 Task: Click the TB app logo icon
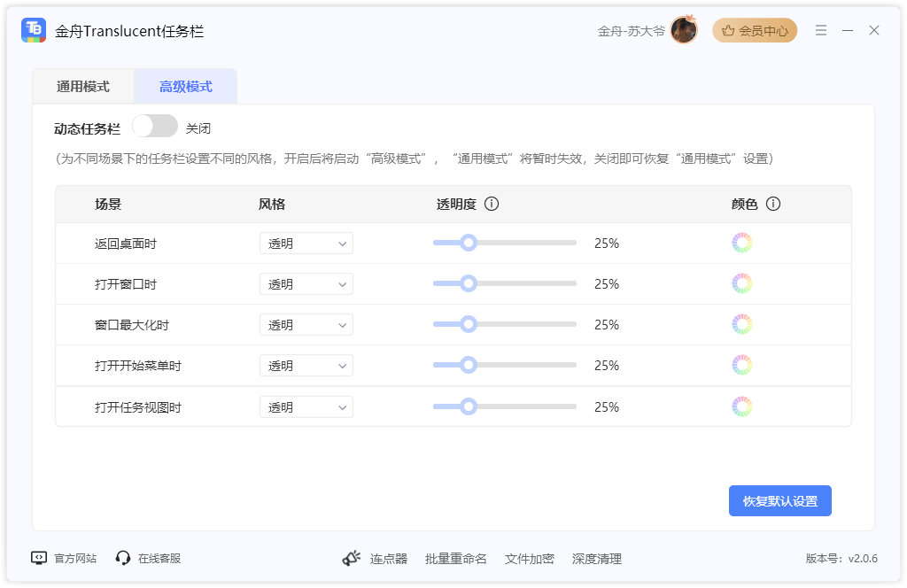pyautogui.click(x=34, y=30)
